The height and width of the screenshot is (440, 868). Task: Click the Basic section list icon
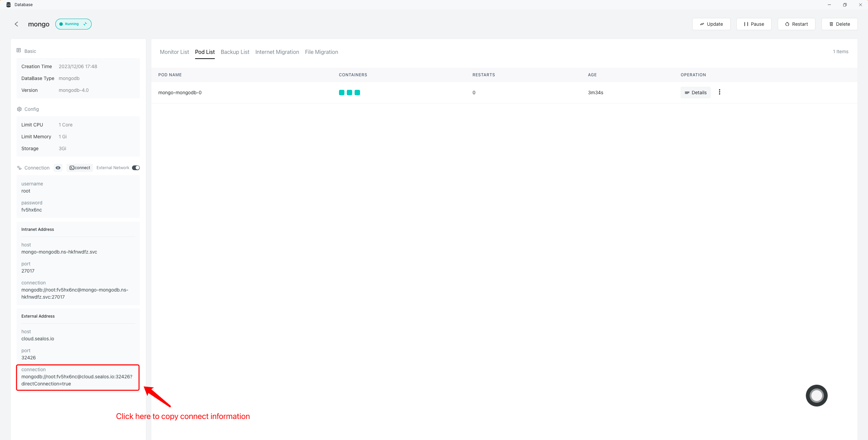pyautogui.click(x=19, y=51)
